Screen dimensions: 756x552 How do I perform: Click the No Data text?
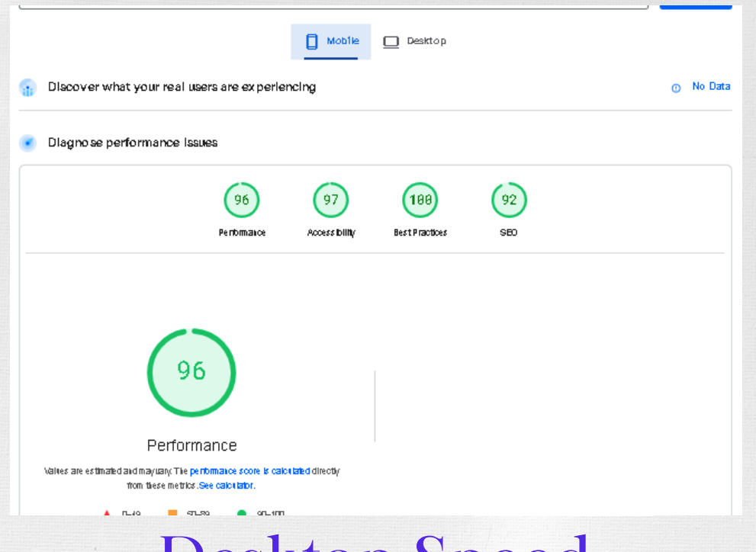click(711, 87)
